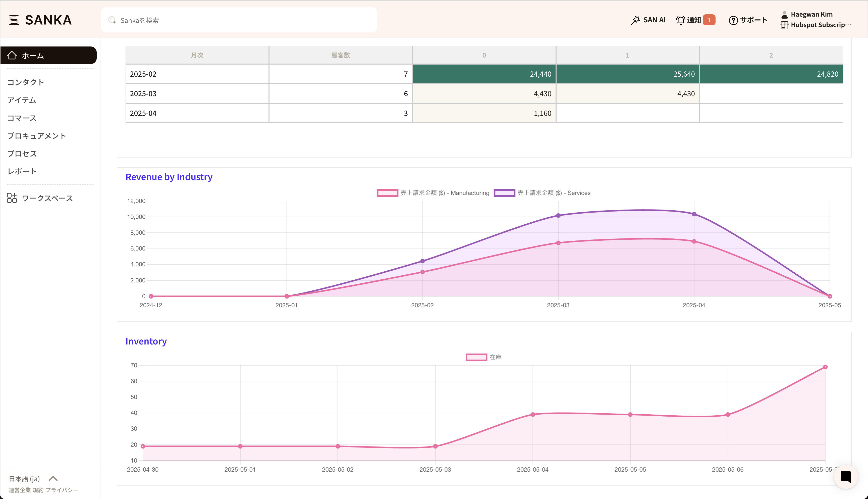Click the workspace grid icon
868x499 pixels.
tap(12, 198)
